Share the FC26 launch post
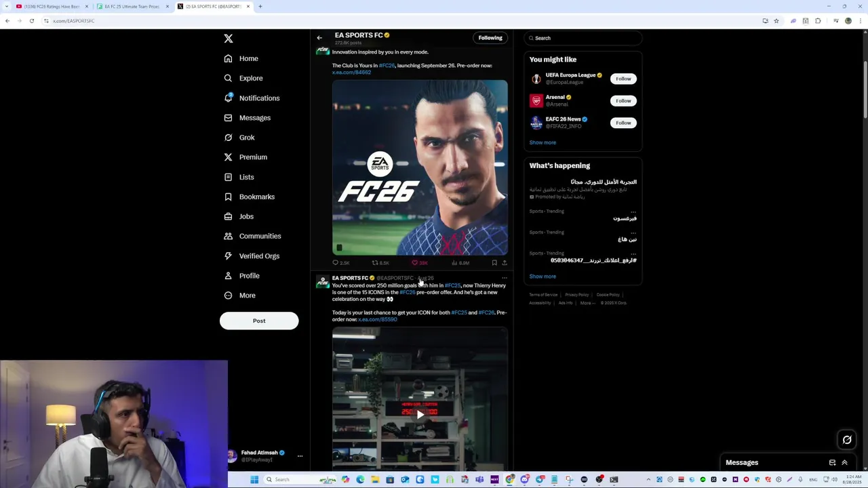Image resolution: width=868 pixels, height=488 pixels. [x=505, y=263]
